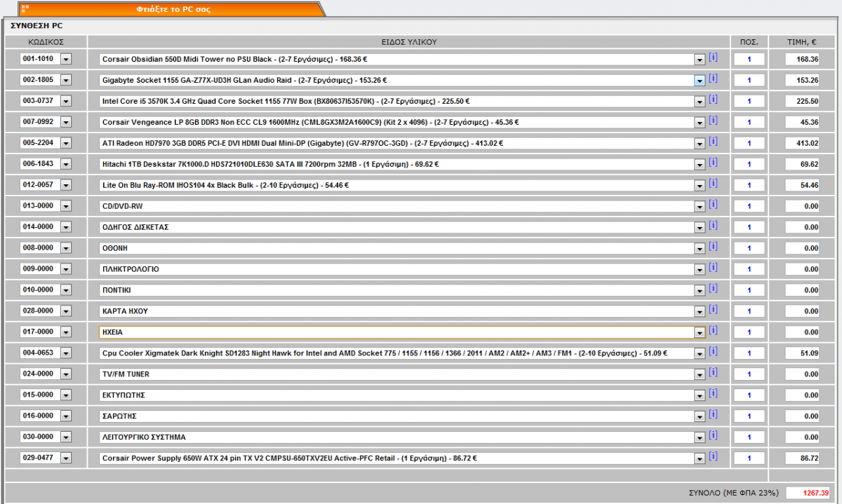Expand the TV/FM TUNER dropdown
The image size is (842, 504).
pos(700,374)
